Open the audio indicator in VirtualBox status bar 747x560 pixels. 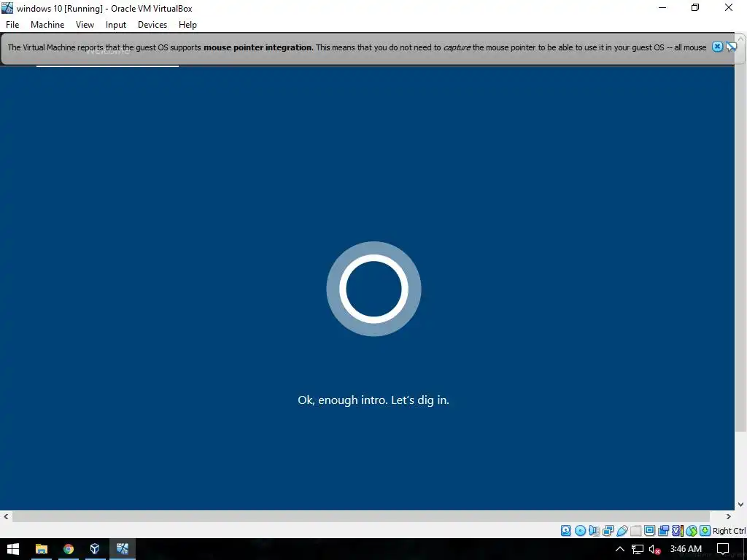594,531
